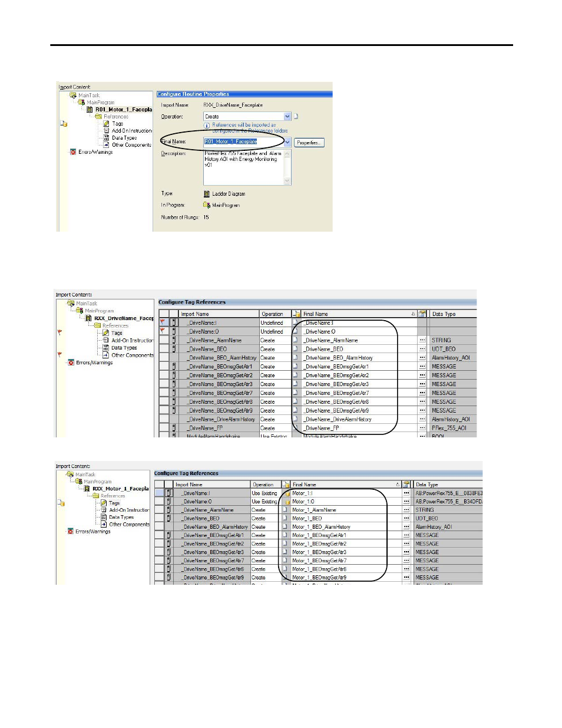Click Add-On Instructions in bottom tree
562x728 pixels.
click(129, 510)
